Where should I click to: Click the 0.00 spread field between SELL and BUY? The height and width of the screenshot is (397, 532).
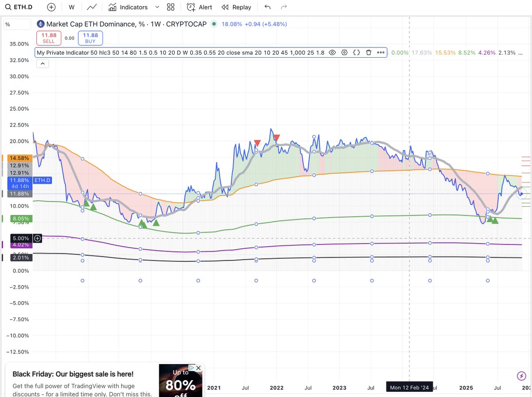click(70, 39)
